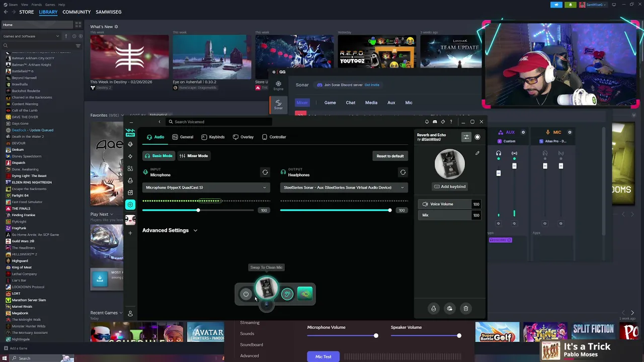This screenshot has width=644, height=362.
Task: Delete the voice with trash icon
Action: [466, 309]
